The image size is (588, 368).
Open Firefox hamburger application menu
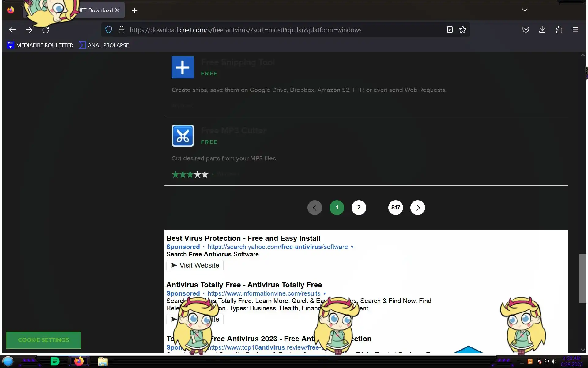575,30
